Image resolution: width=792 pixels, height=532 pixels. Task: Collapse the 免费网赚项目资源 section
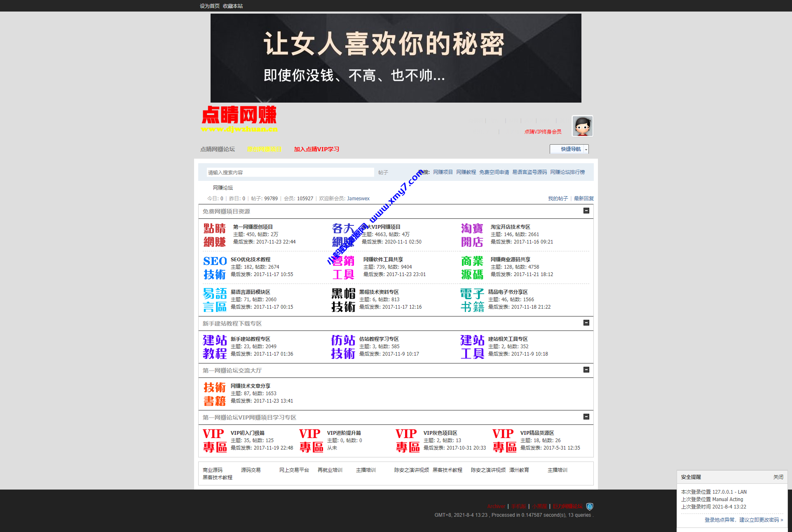point(587,211)
